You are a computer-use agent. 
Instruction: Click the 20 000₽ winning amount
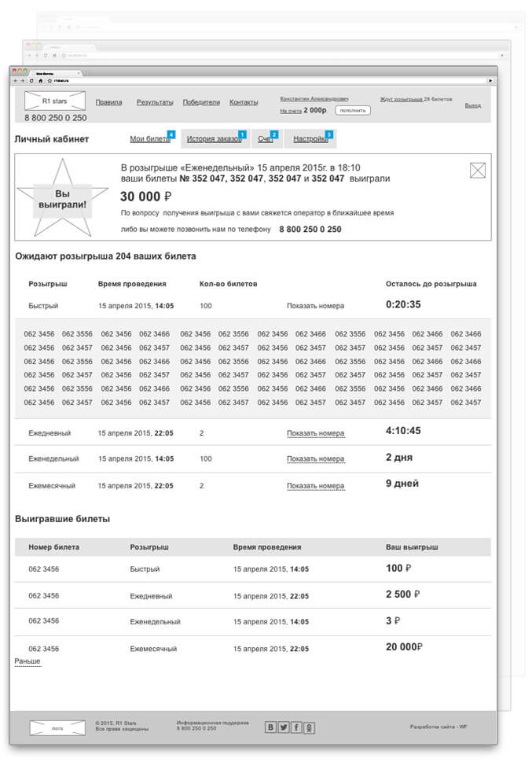404,647
